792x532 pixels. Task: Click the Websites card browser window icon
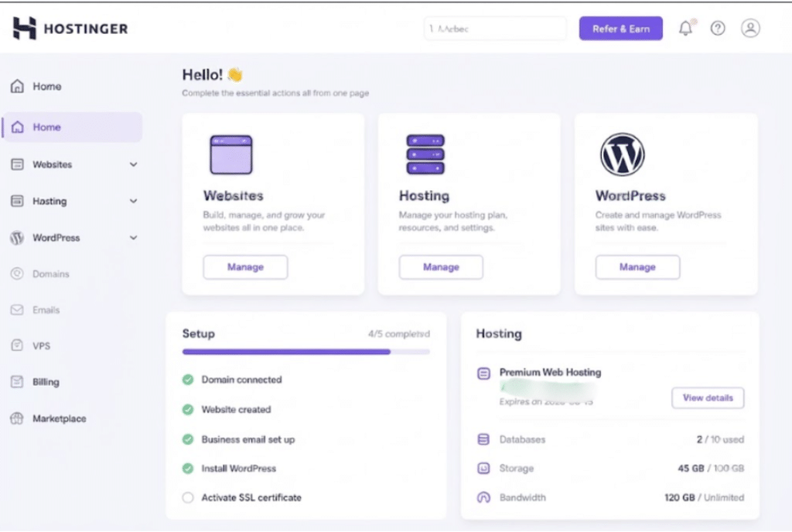[x=230, y=155]
